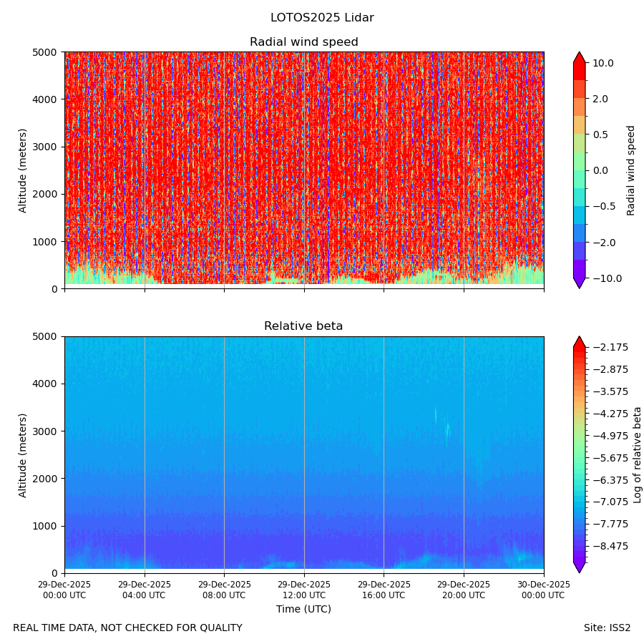
Task: Click the purple bottom arrow of beta colorbar
Action: (x=579, y=567)
